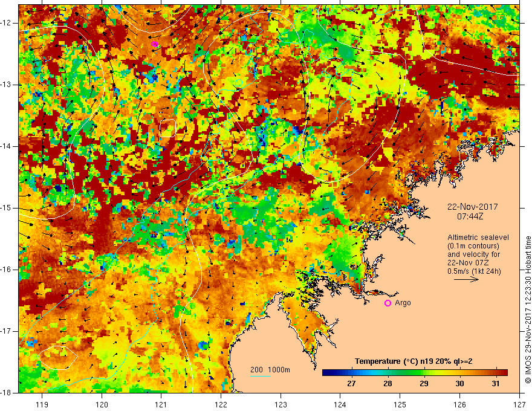Viewport: 532px width, 411px height.
Task: Click the '-14' latitude axis label
Action: 6,146
